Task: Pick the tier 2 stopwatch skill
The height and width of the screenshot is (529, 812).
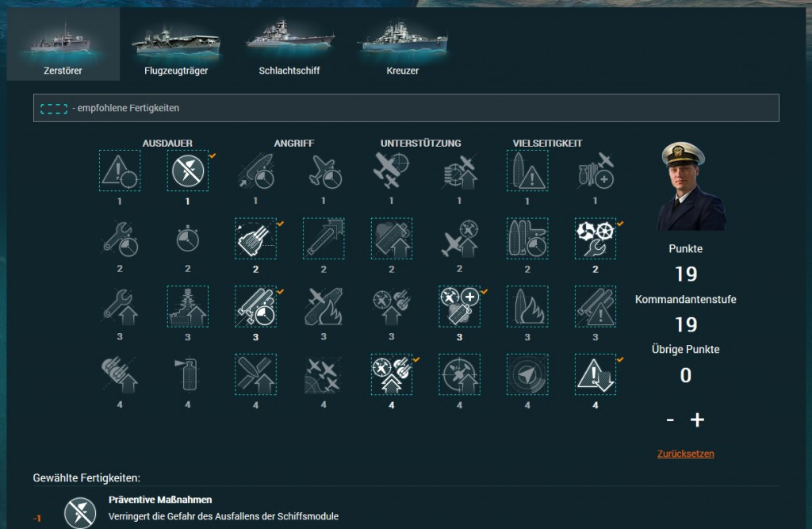Action: pos(188,239)
